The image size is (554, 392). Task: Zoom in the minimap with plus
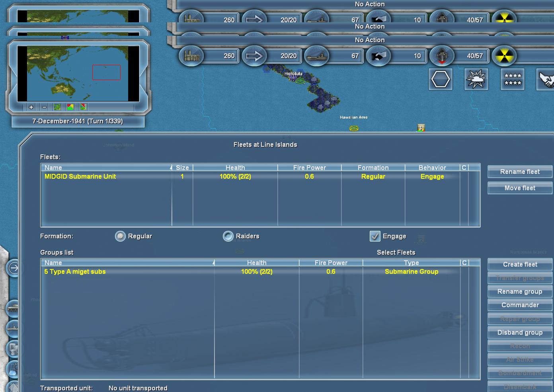click(x=31, y=107)
